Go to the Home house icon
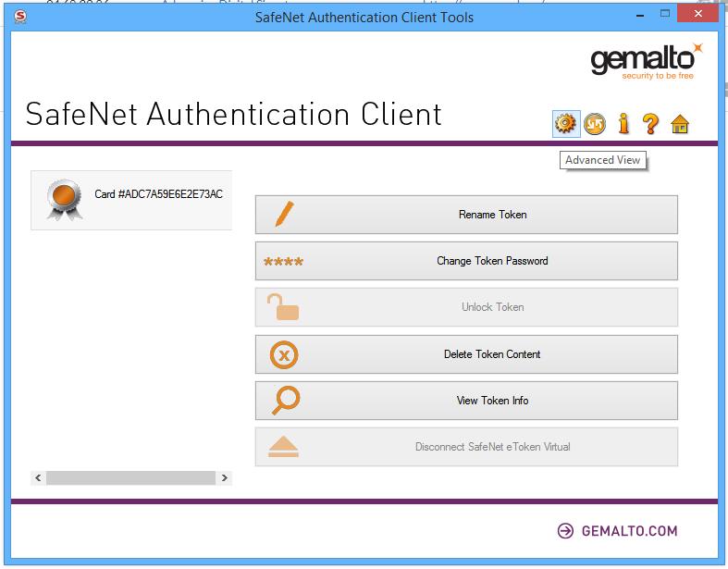 (x=680, y=124)
